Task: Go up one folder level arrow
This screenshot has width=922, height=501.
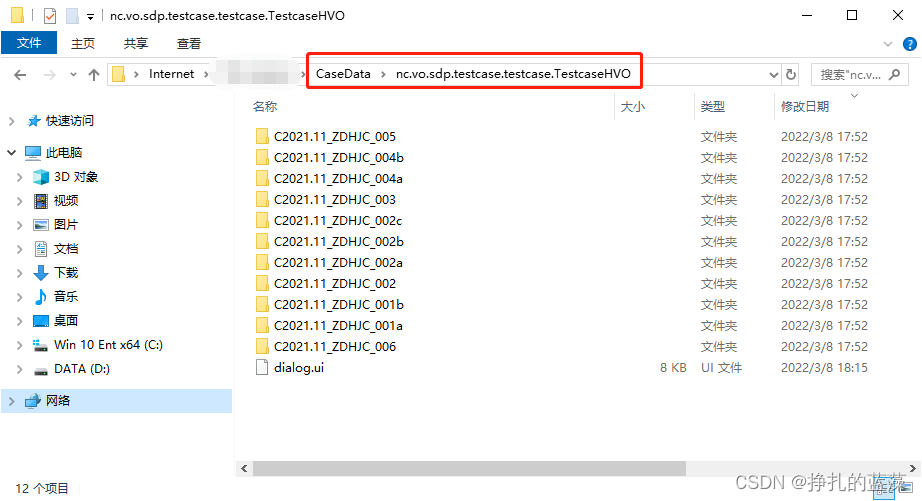Action: tap(93, 75)
